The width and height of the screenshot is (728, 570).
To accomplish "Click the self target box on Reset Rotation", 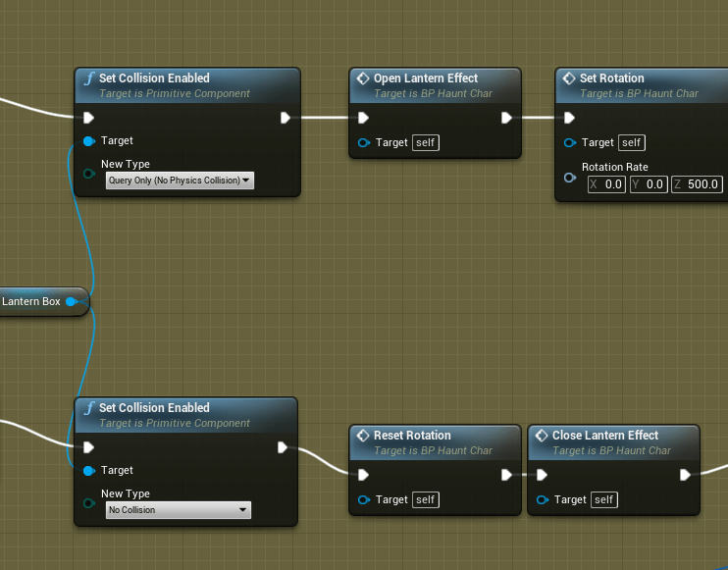I will (425, 499).
